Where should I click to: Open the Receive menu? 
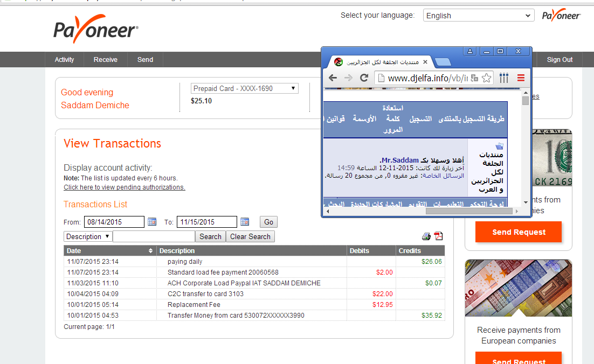[x=105, y=60]
